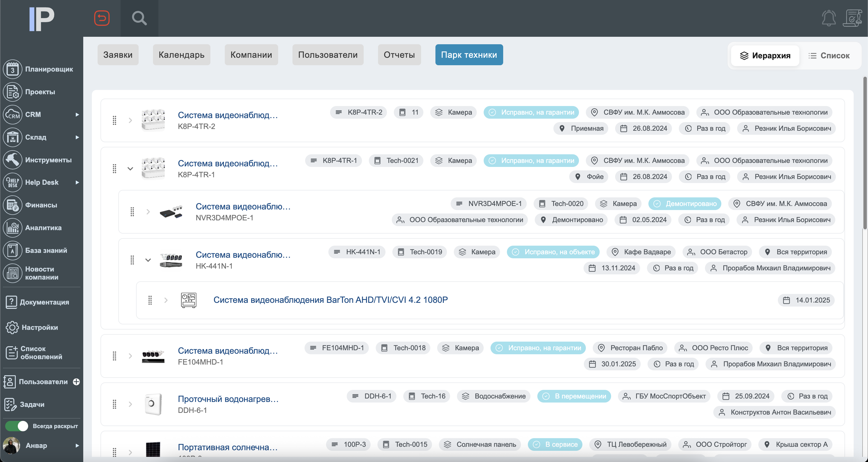Open the Отчеты tab
Screen dimensions: 868x462
tap(399, 55)
